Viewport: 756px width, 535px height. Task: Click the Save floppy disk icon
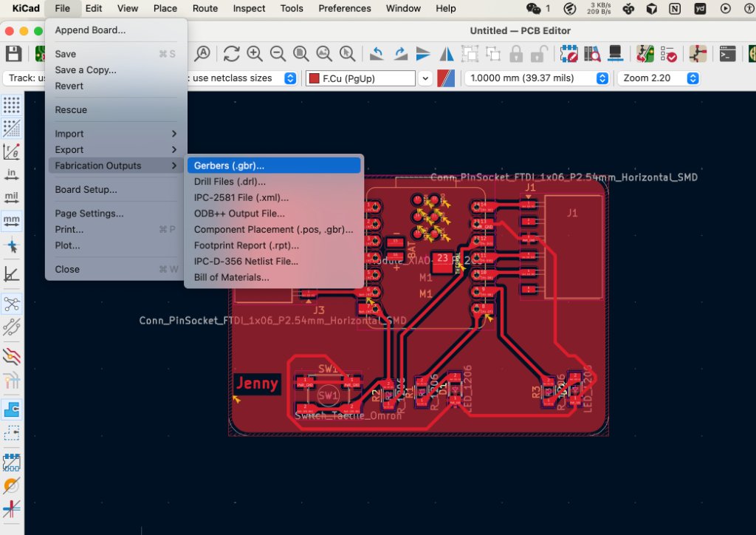tap(13, 53)
